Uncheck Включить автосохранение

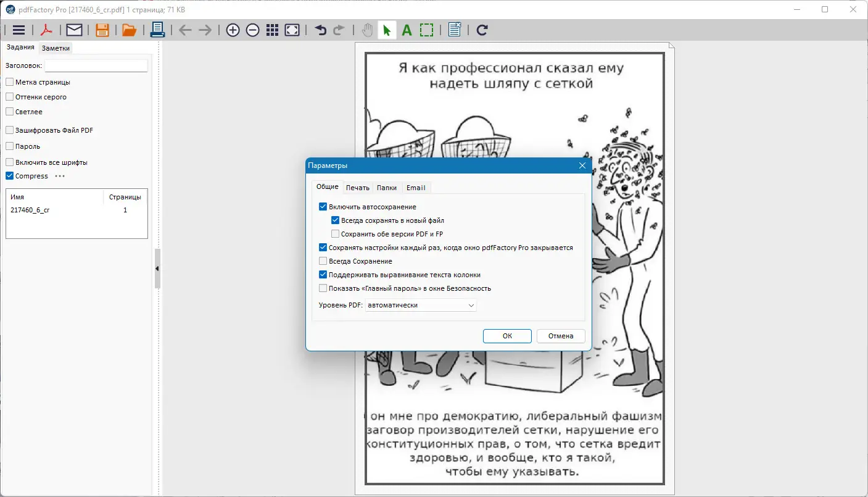323,207
